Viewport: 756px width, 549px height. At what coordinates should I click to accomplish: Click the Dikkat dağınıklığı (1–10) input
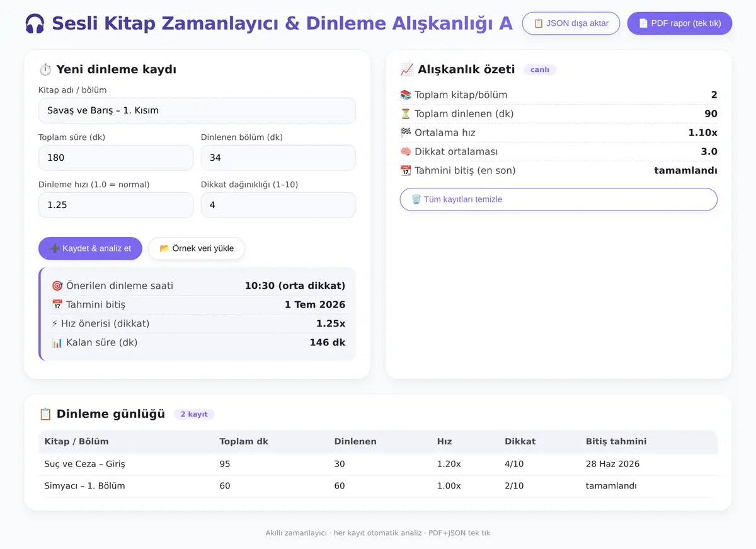[278, 205]
